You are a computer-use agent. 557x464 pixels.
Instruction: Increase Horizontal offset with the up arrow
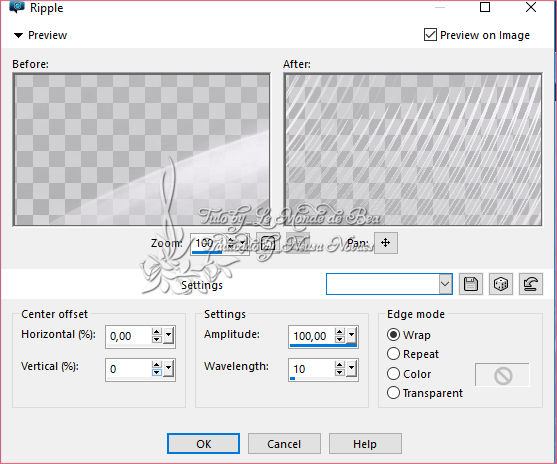tap(156, 332)
